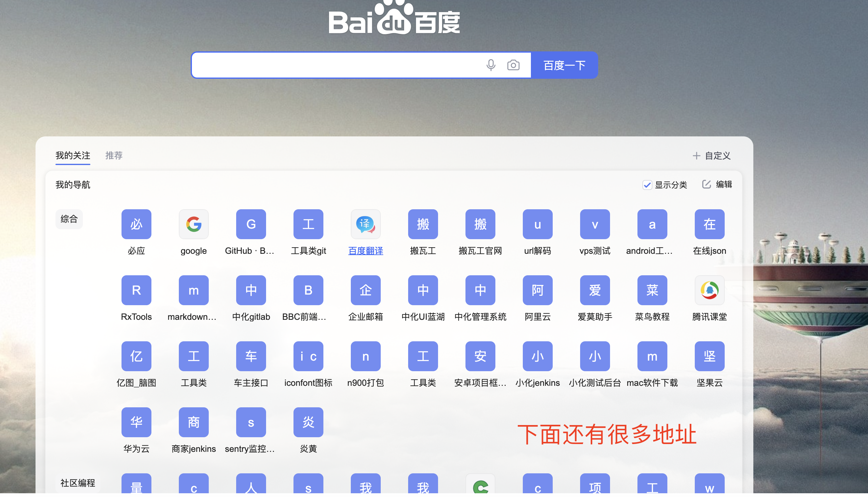Open the 坚果云 shortcut icon

[x=709, y=356]
